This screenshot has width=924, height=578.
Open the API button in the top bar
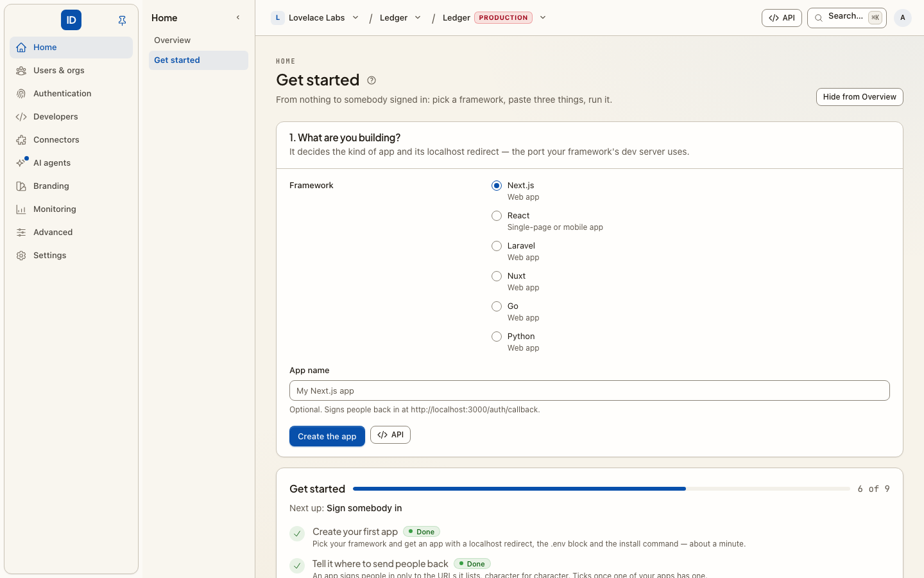point(782,18)
